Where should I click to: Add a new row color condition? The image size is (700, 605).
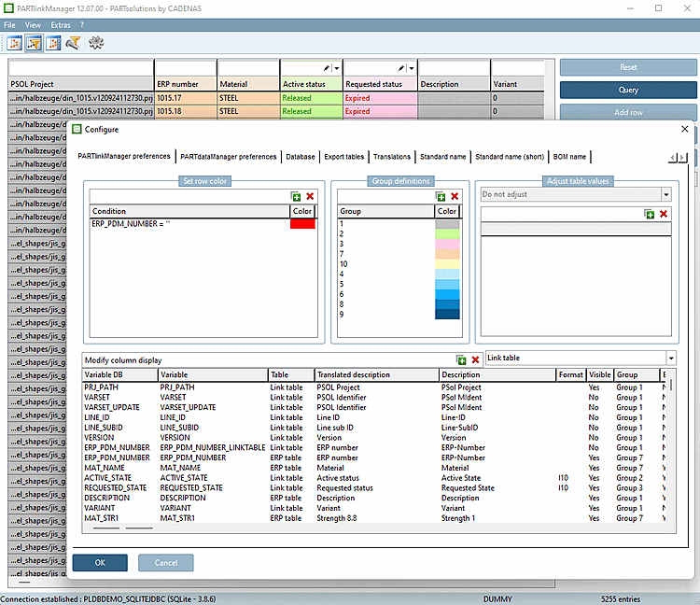296,197
